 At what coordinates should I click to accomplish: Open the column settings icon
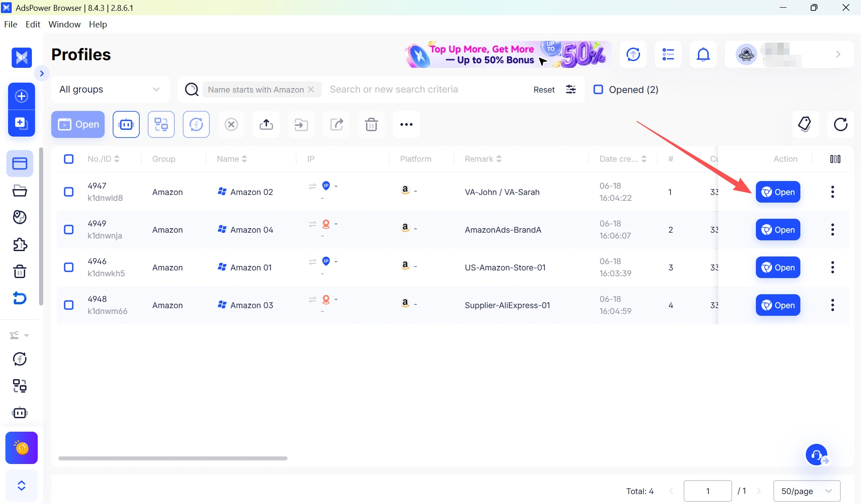pyautogui.click(x=835, y=159)
